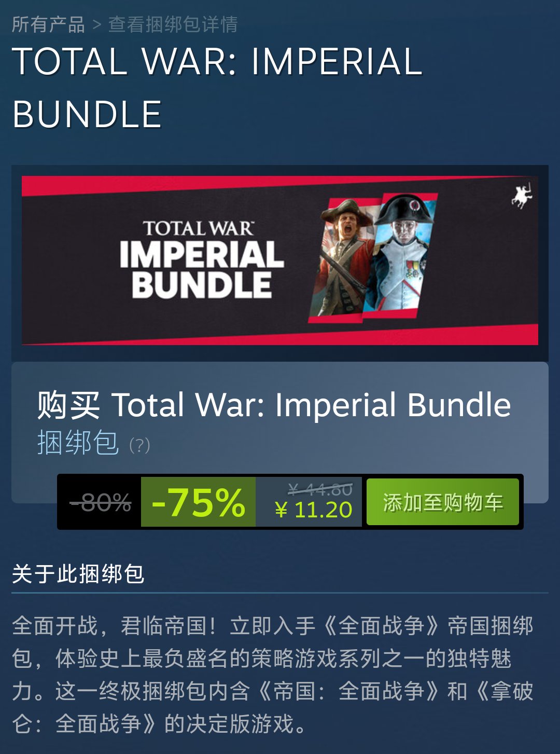
Task: Click the struck-through ¥44.80 original price
Action: click(320, 489)
